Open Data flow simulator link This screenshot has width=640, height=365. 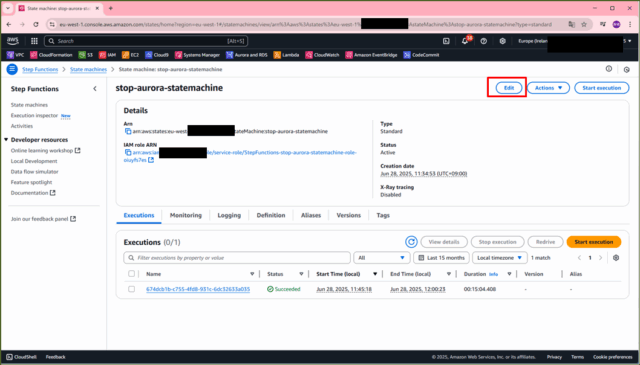click(x=34, y=171)
